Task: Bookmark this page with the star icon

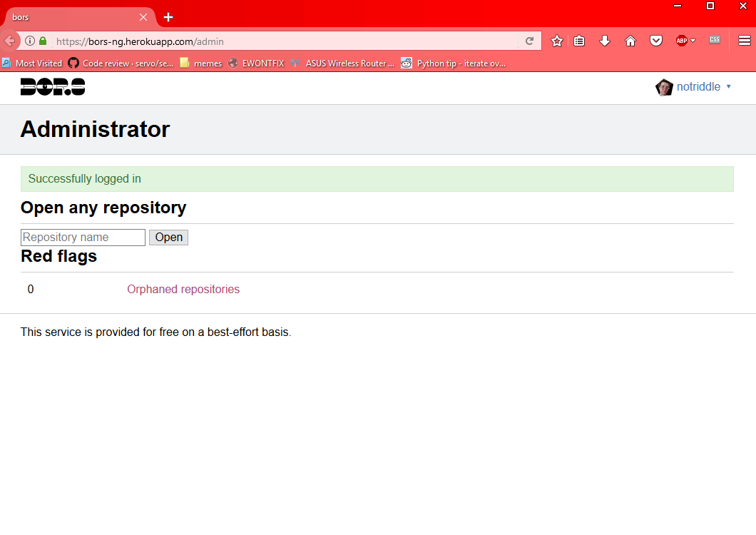Action: pyautogui.click(x=557, y=41)
